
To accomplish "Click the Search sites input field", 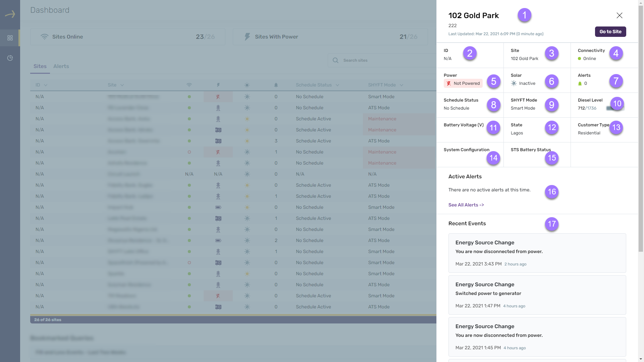I will point(382,60).
